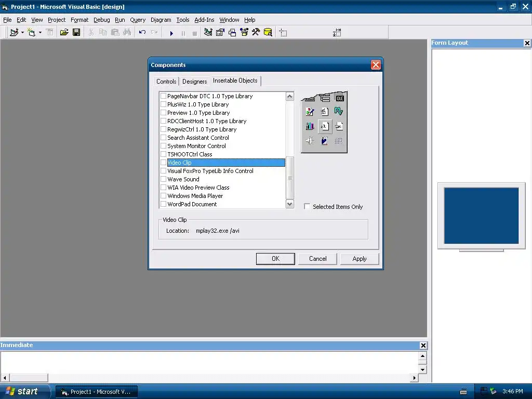Viewport: 532px width, 399px height.
Task: Close the Form Layout panel
Action: 527,43
